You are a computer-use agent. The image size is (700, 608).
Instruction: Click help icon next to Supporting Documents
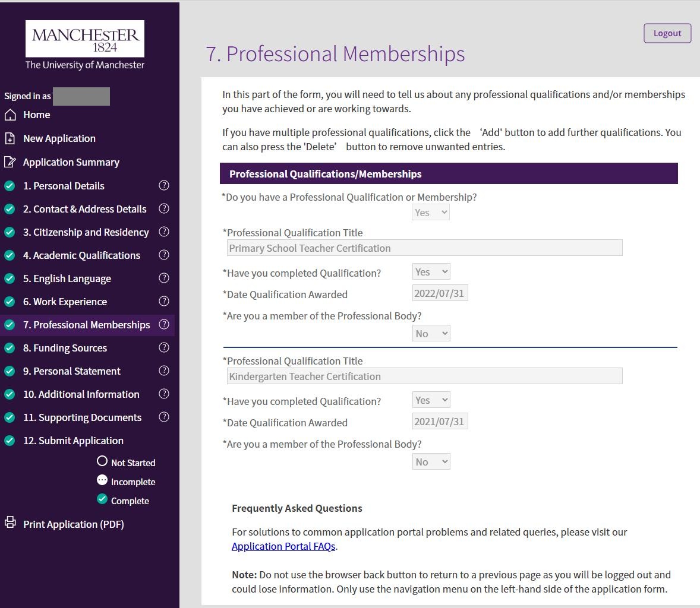point(164,417)
